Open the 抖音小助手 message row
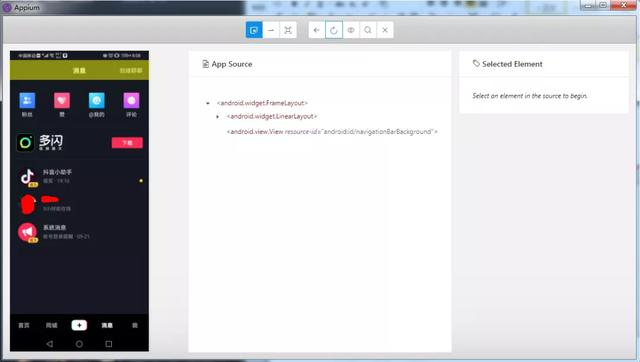This screenshot has width=640, height=362. pos(80,177)
